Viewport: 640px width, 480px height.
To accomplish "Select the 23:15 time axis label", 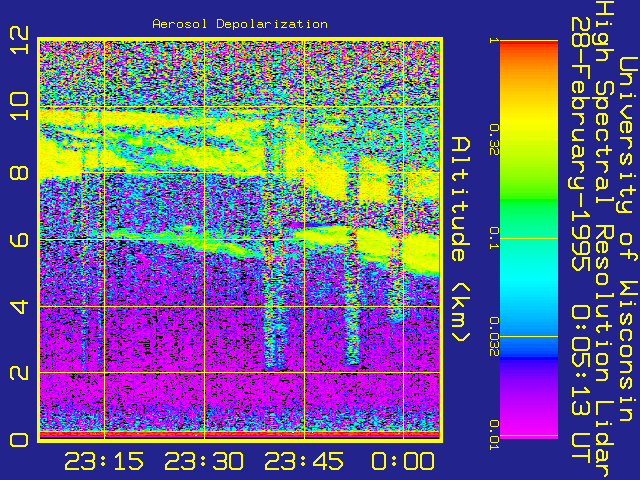I will 104,461.
